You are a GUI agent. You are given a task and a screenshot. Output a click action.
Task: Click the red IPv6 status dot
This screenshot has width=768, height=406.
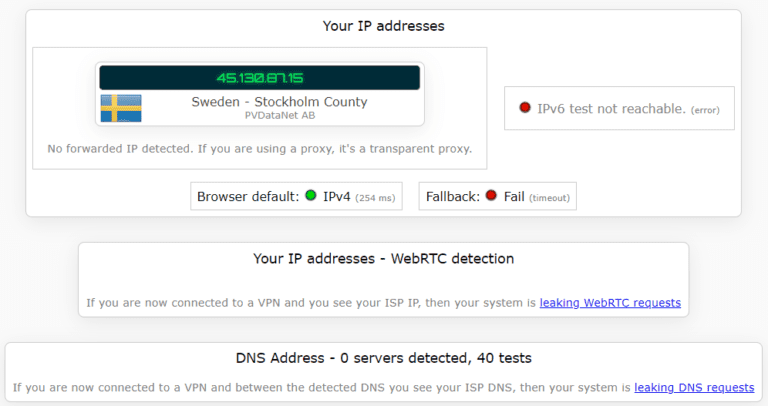pyautogui.click(x=525, y=107)
